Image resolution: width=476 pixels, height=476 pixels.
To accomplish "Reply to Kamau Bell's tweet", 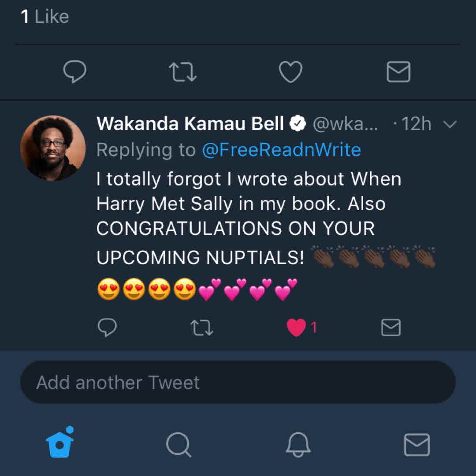I will (107, 328).
